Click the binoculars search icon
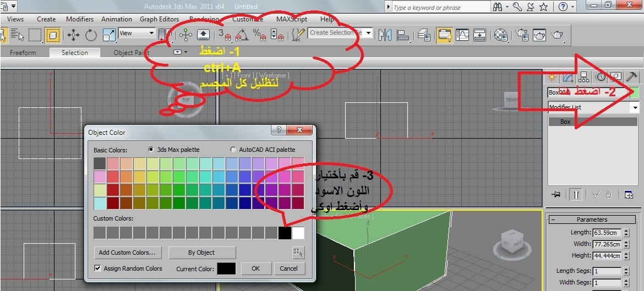Image resolution: width=644 pixels, height=291 pixels. click(498, 7)
